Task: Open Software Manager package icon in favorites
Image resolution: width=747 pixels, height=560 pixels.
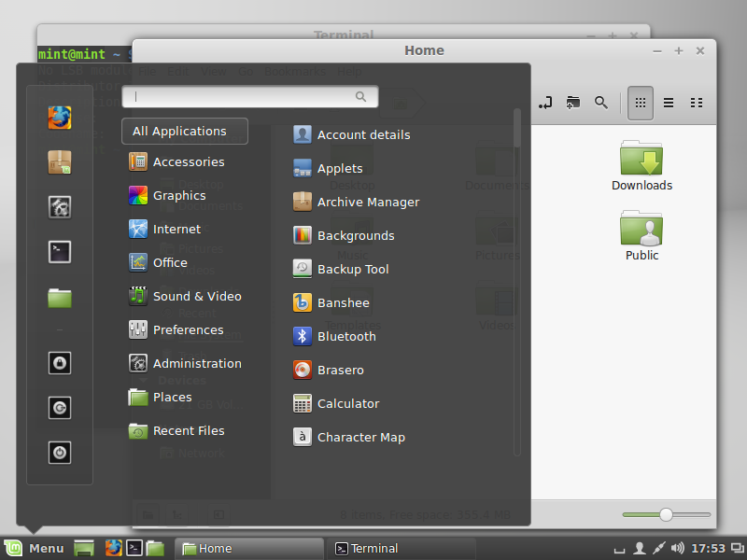Action: pyautogui.click(x=60, y=162)
